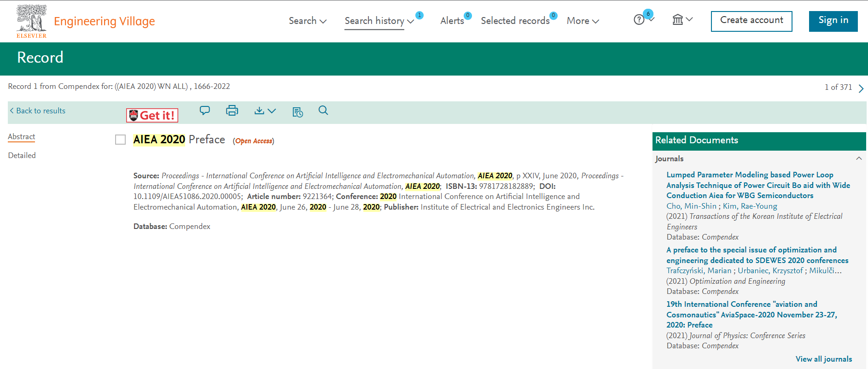The height and width of the screenshot is (369, 868).
Task: Open the help question mark icon
Action: (639, 20)
